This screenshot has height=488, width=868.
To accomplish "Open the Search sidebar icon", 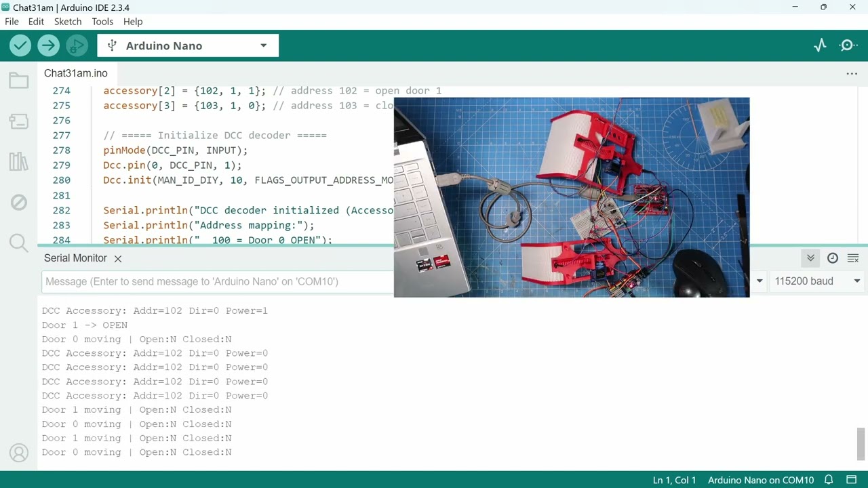I will [19, 243].
